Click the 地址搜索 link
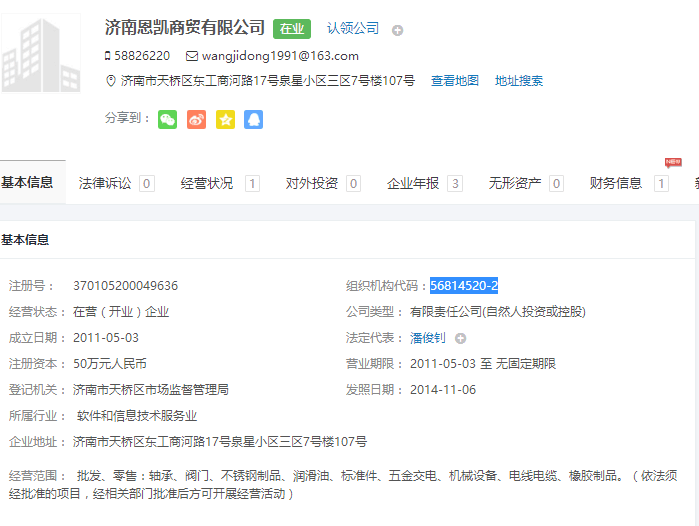Image resolution: width=699 pixels, height=526 pixels. click(x=519, y=81)
